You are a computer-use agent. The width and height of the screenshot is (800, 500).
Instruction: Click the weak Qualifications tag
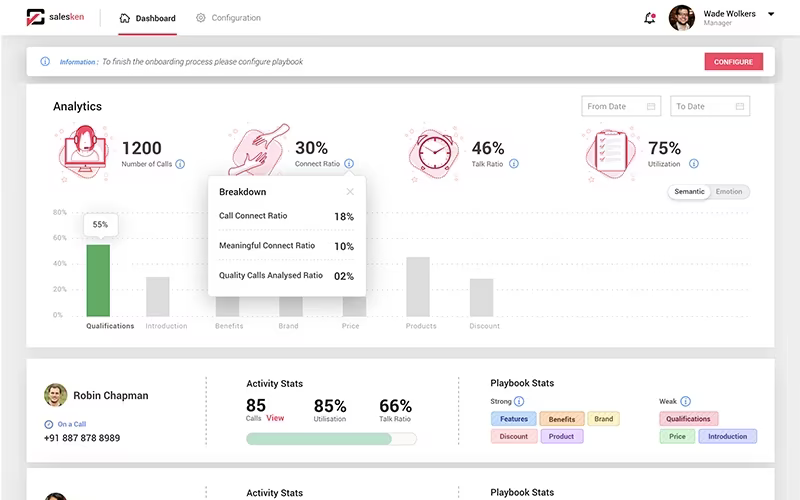pos(688,419)
